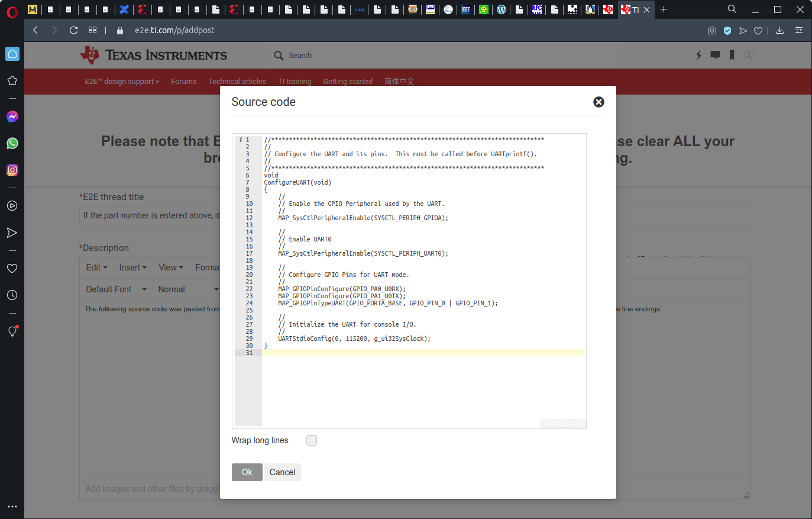This screenshot has height=519, width=812.
Task: Switch to the IEEE tab
Action: click(466, 9)
